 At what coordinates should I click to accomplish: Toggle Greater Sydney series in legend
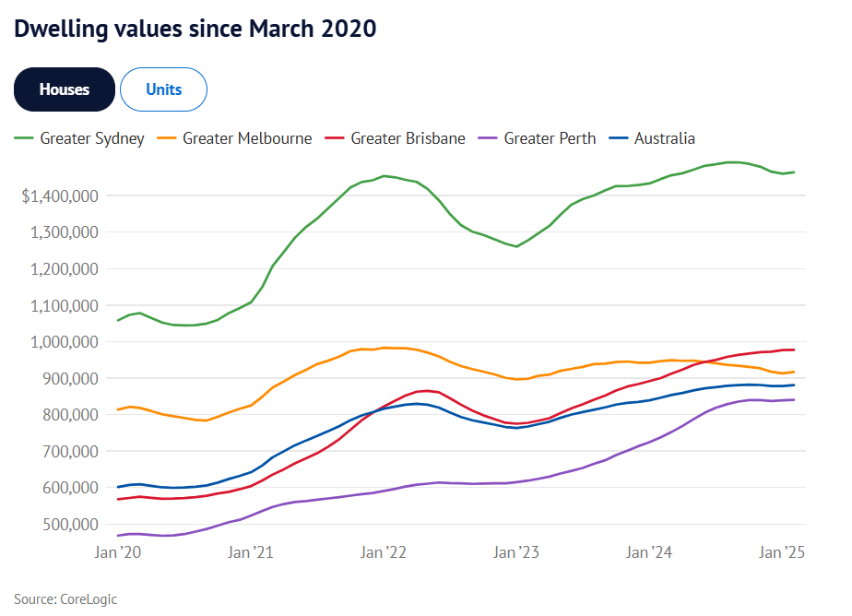tap(92, 138)
